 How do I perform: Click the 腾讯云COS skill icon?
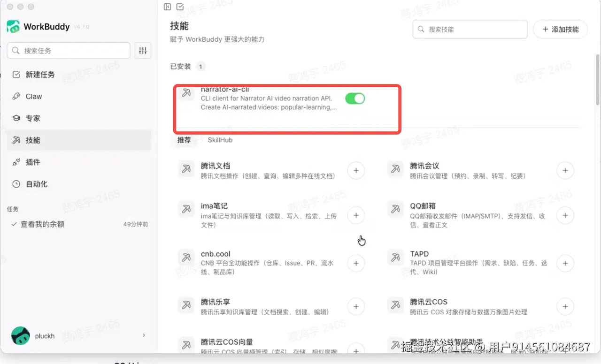[x=395, y=305]
